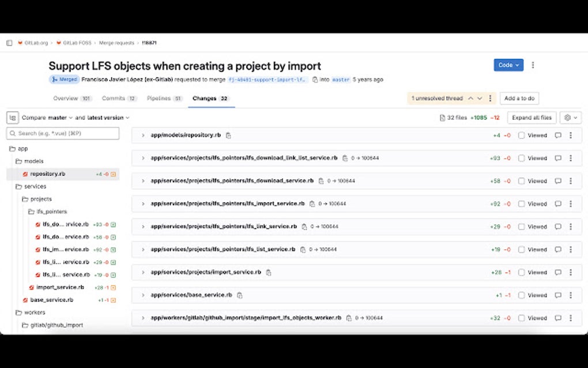Click the Expand all files button
Screen dimensions: 588x368
pos(532,118)
